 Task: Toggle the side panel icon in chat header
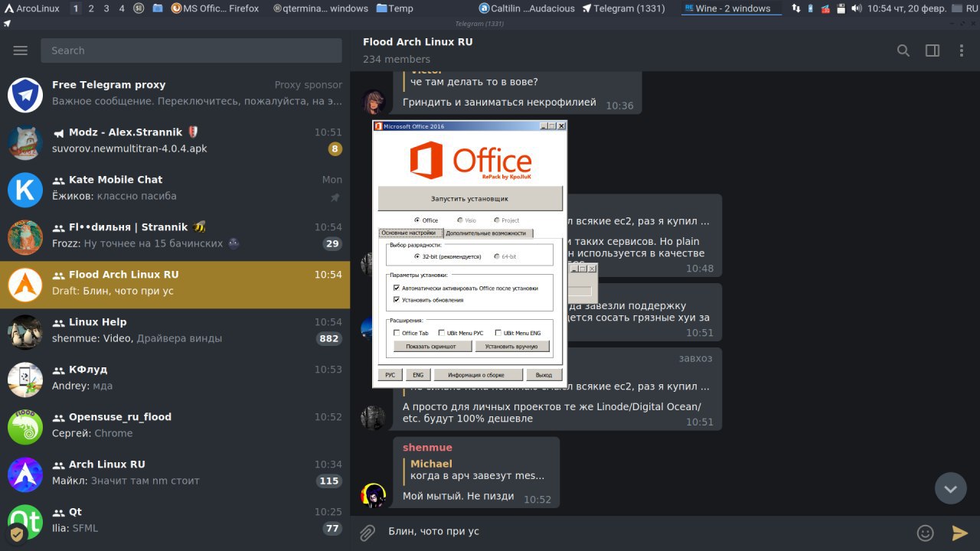click(x=933, y=51)
